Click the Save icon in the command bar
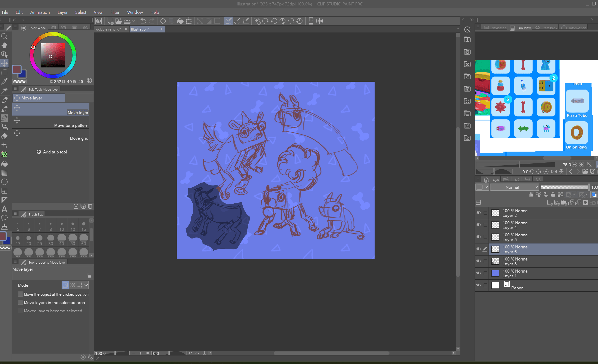Viewport: 598px width, 364px height. coord(127,21)
